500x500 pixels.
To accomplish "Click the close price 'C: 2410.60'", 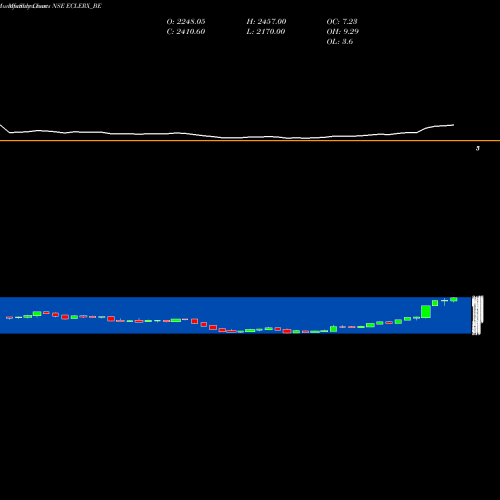I will coord(186,32).
